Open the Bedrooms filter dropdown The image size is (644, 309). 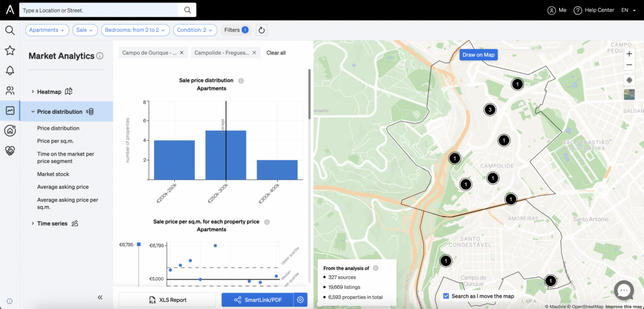135,30
